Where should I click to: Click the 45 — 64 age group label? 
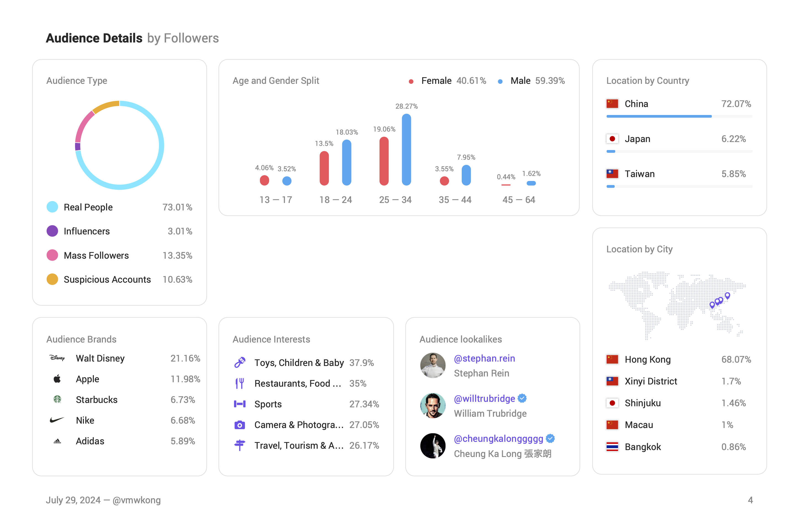click(x=519, y=200)
